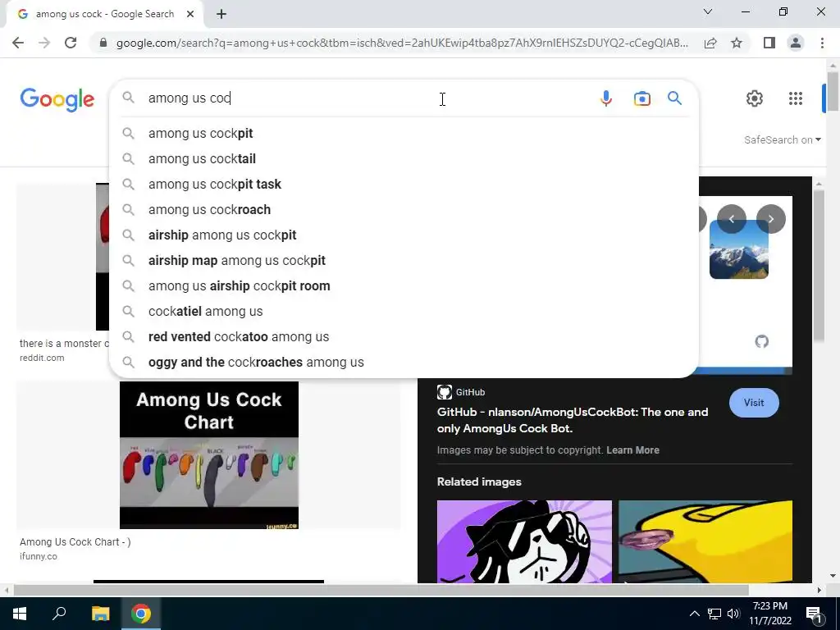Open the Chrome profile avatar
Viewport: 840px width, 630px height.
point(796,43)
